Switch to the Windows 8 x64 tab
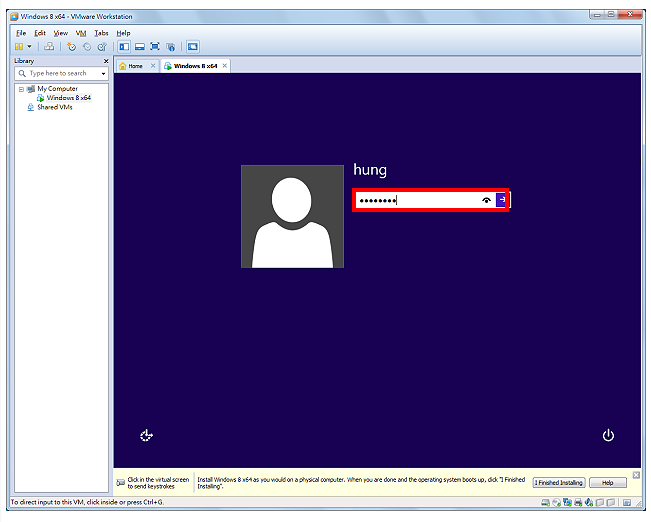 [x=195, y=66]
